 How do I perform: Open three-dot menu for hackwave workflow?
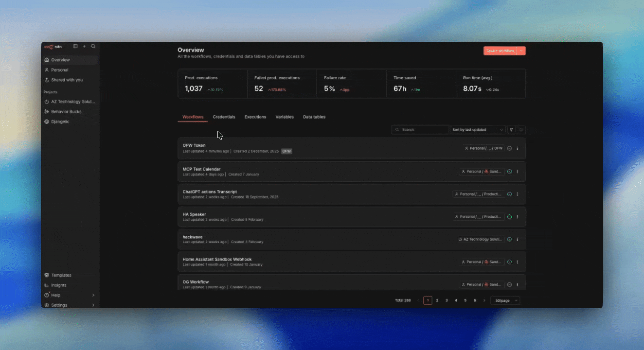[x=518, y=239]
